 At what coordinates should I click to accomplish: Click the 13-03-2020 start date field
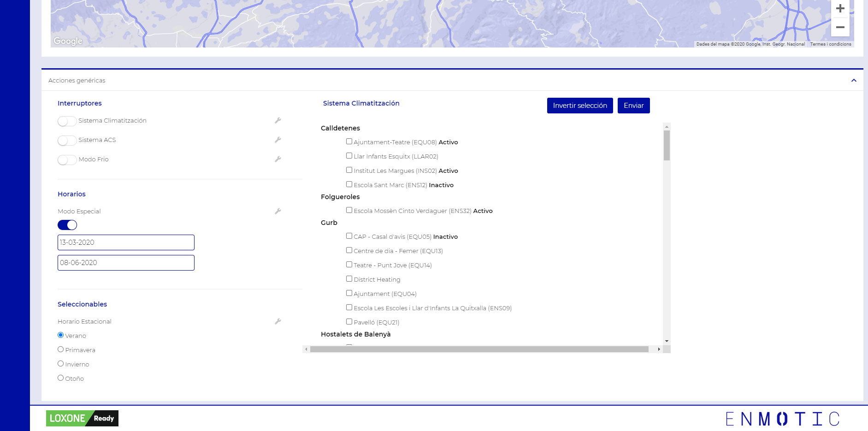coord(126,242)
